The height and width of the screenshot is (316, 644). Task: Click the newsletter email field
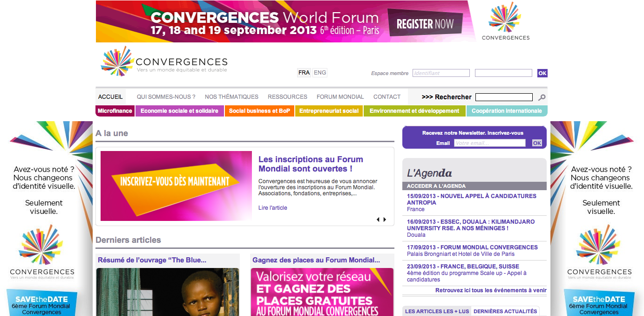point(489,143)
